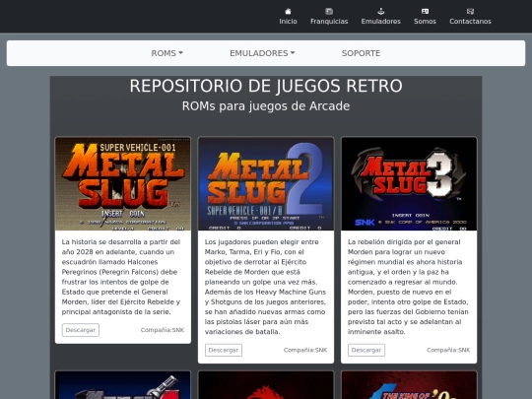Image resolution: width=532 pixels, height=399 pixels.
Task: Expand the EMULADORES dropdown in navbar
Action: (262, 53)
